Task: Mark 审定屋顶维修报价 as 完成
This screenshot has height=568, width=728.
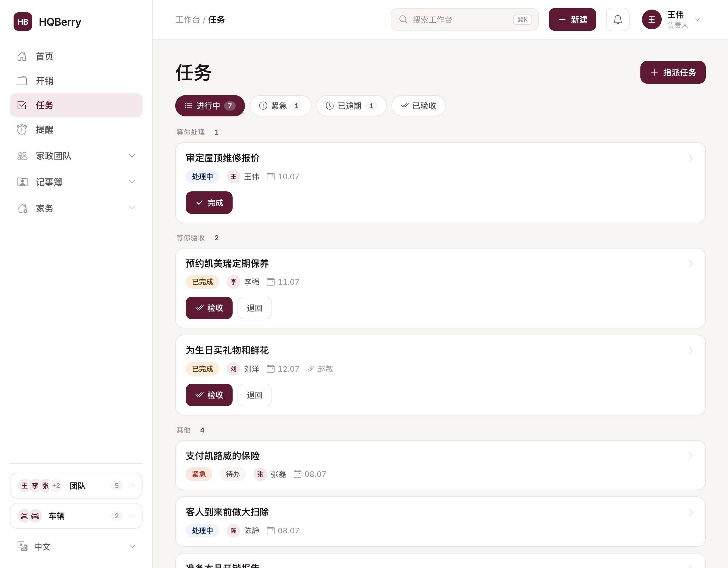Action: click(209, 203)
